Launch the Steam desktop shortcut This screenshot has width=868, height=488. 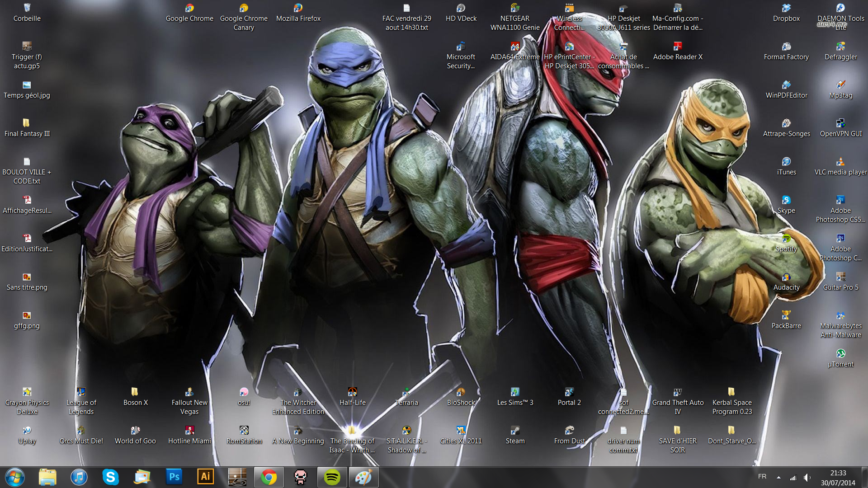515,435
